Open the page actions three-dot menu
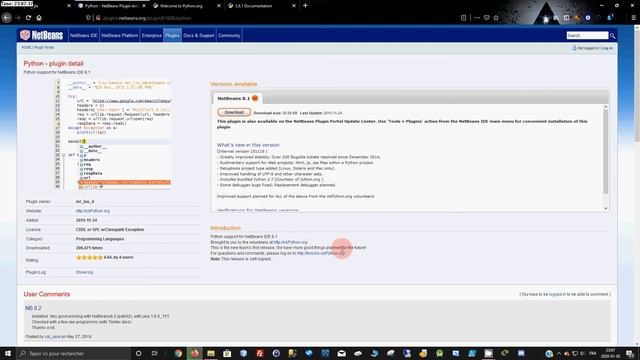 pos(477,18)
